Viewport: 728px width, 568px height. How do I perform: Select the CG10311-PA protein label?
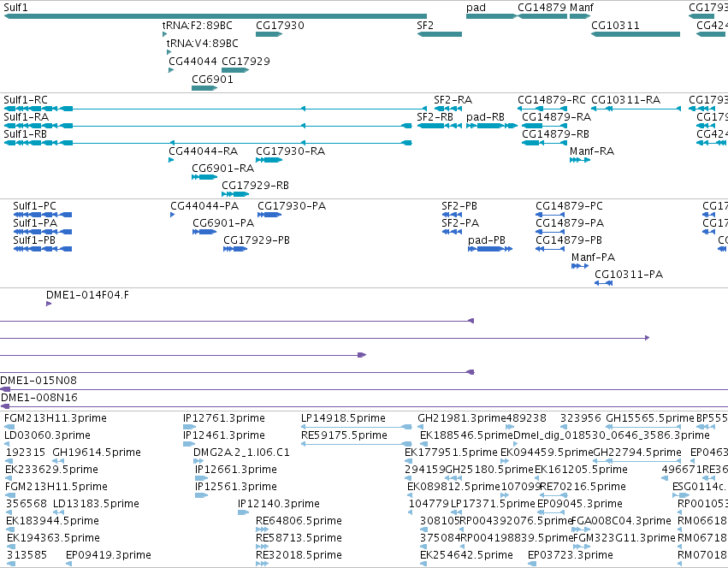(x=629, y=275)
